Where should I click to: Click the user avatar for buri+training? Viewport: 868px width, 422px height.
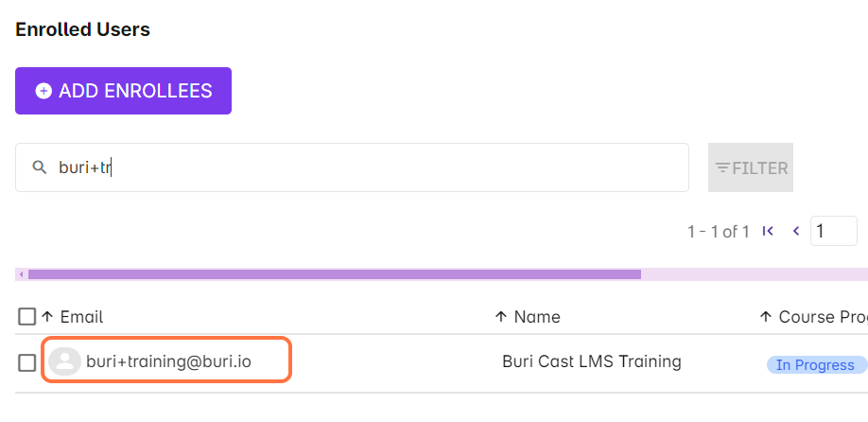[x=64, y=361]
